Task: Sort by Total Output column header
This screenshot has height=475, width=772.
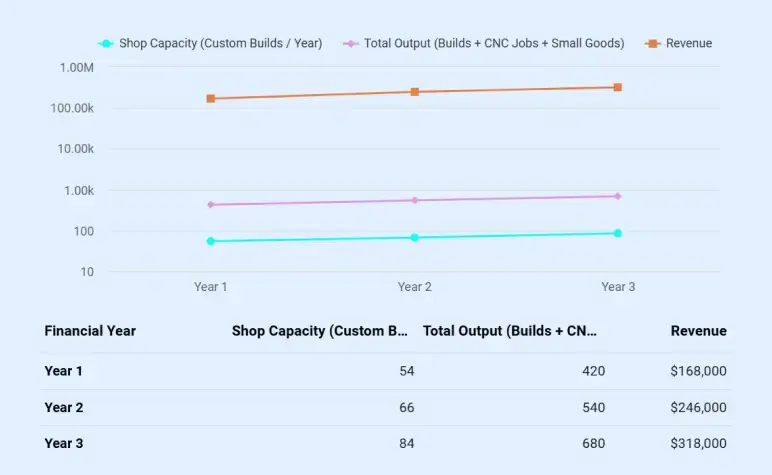Action: point(511,331)
